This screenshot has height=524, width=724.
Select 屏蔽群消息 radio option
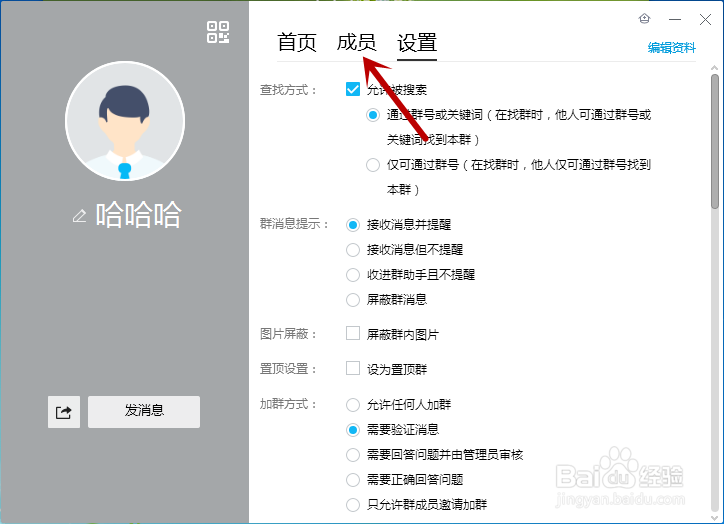pyautogui.click(x=353, y=300)
